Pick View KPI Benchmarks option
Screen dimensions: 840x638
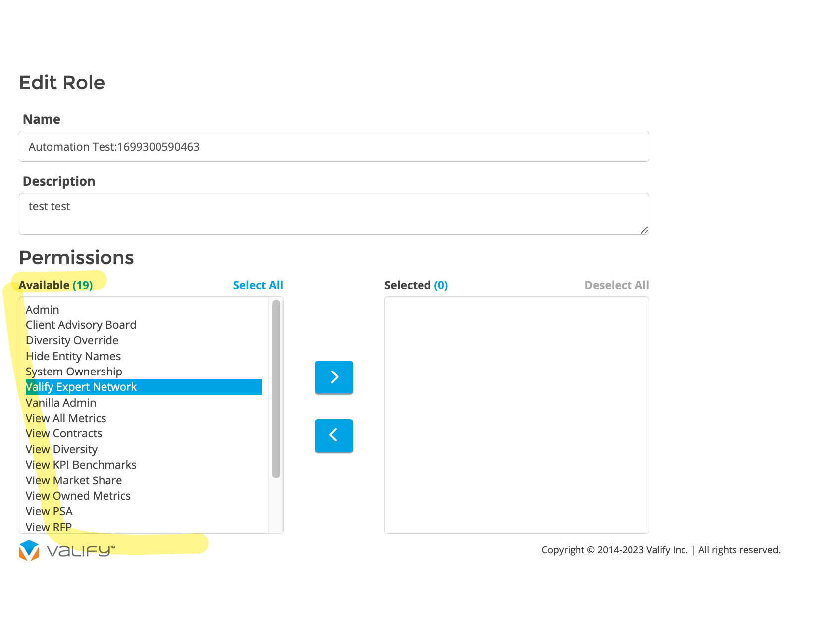click(x=81, y=465)
